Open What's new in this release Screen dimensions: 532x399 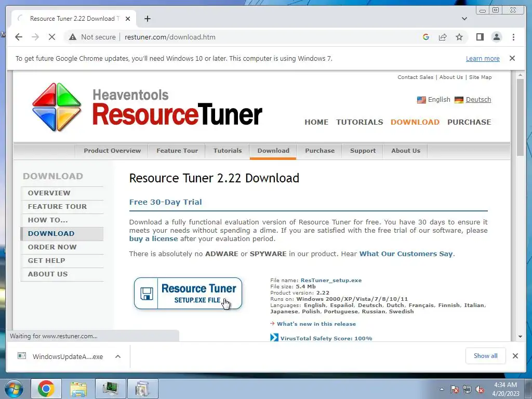[x=316, y=324]
